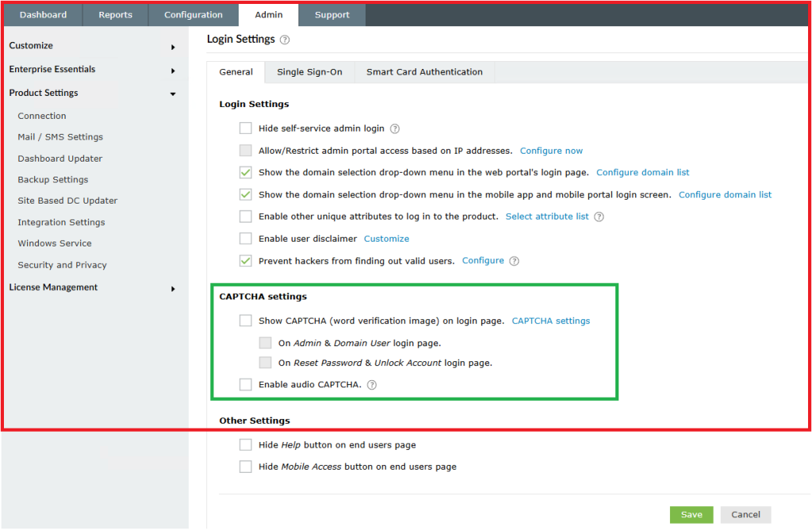This screenshot has width=812, height=530.
Task: Switch to the Single Sign-On tab
Action: click(x=309, y=72)
